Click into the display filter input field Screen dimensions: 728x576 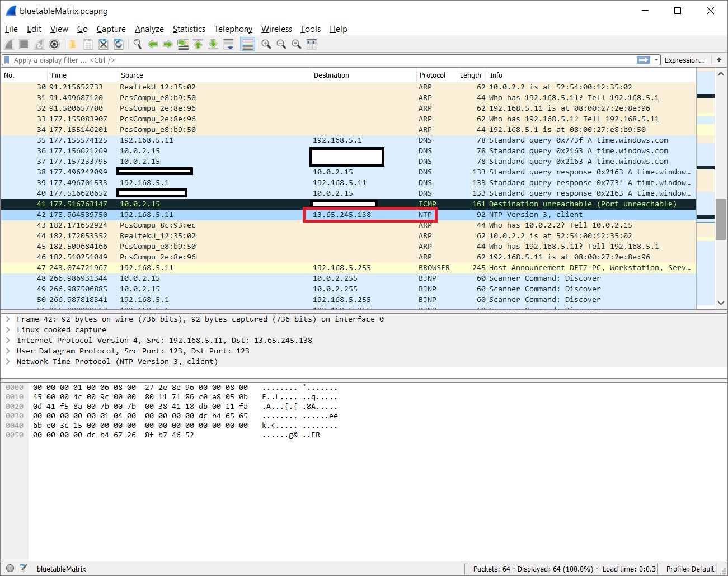[319, 60]
